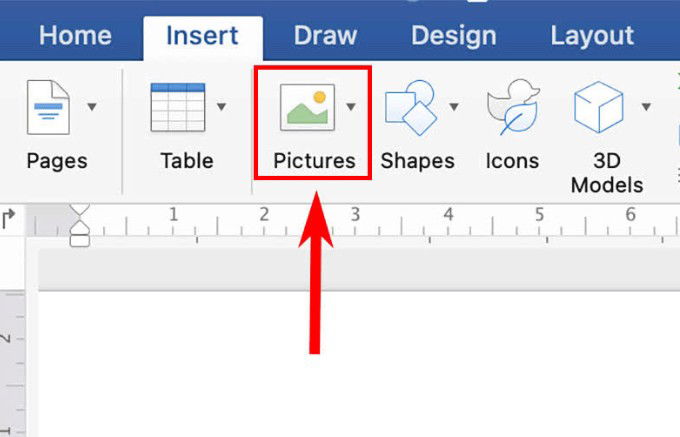Screen dimensions: 680x437
Task: Click the left indent box marker on ruler
Action: (79, 241)
